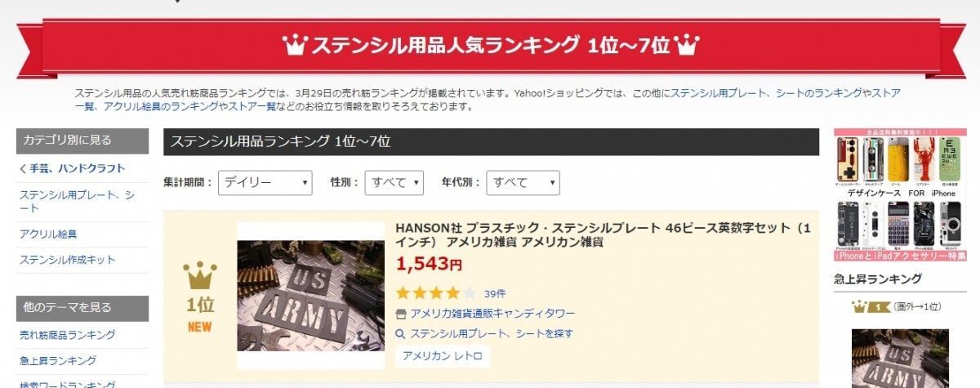Viewport: 980px width, 388px height.
Task: Open the 急上昇ランキング link under 他のテーマを見る
Action: pyautogui.click(x=58, y=360)
